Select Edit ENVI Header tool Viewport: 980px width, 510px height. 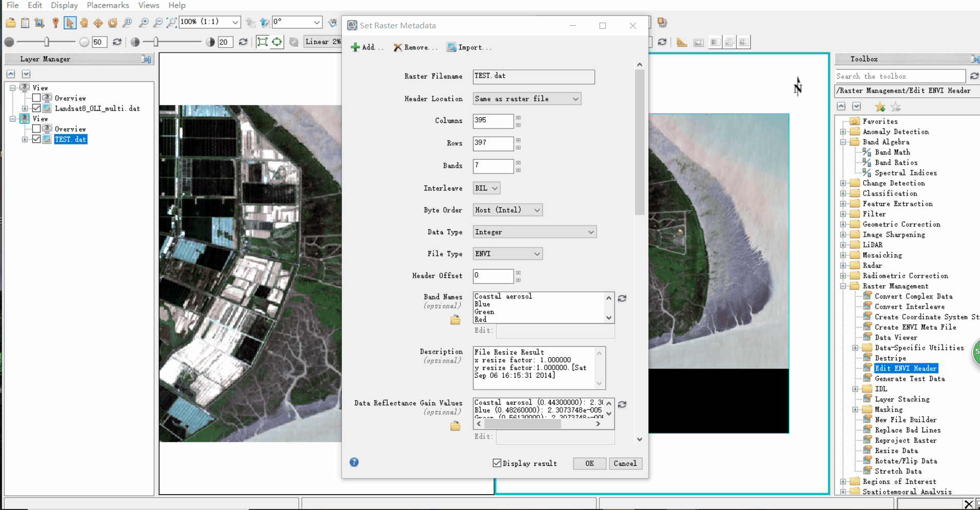pyautogui.click(x=906, y=368)
